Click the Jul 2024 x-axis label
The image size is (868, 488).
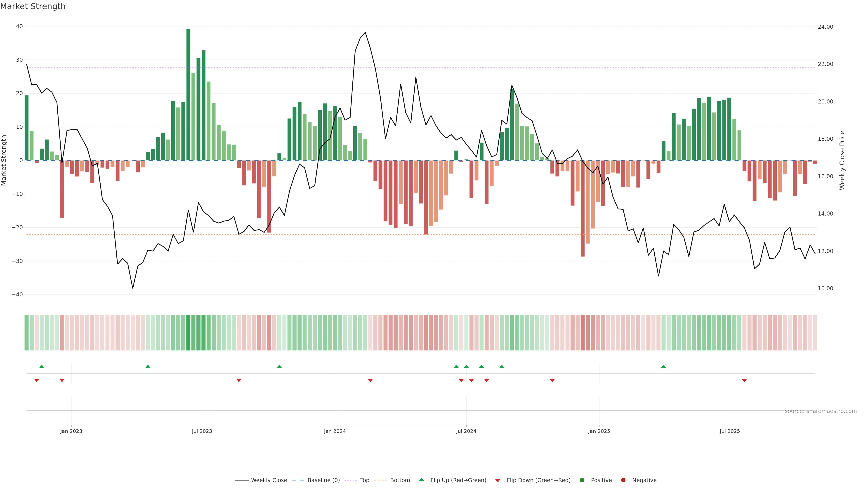click(466, 431)
